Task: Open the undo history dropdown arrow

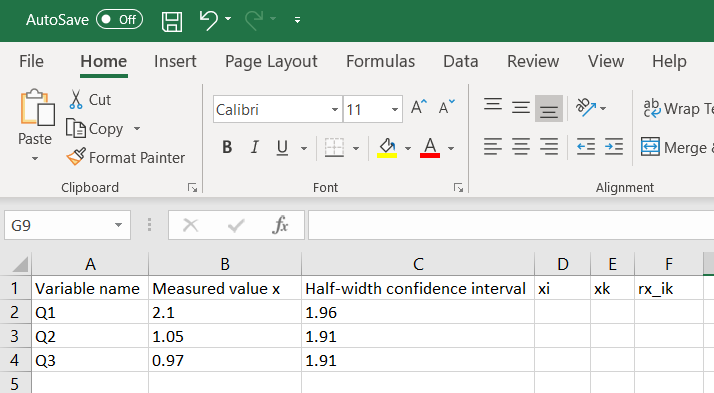Action: click(x=228, y=19)
